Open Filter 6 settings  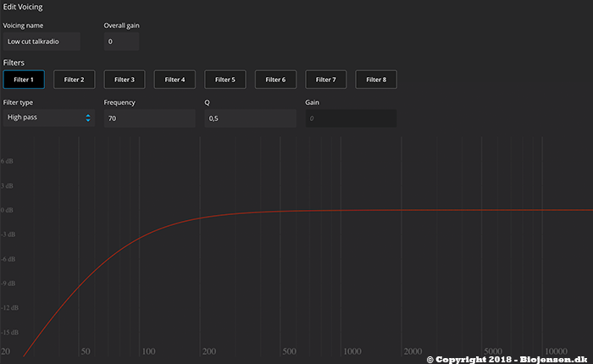[x=275, y=80]
